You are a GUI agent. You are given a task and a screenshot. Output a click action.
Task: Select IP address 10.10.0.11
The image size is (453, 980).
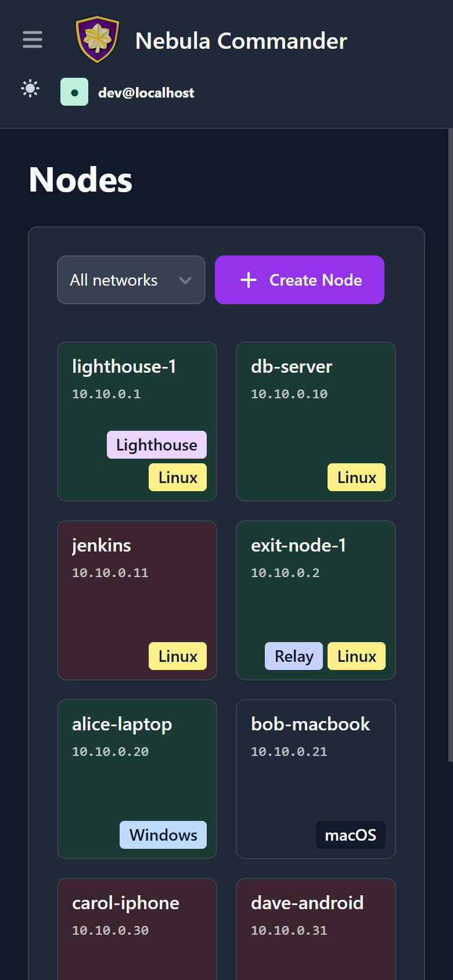(x=110, y=573)
